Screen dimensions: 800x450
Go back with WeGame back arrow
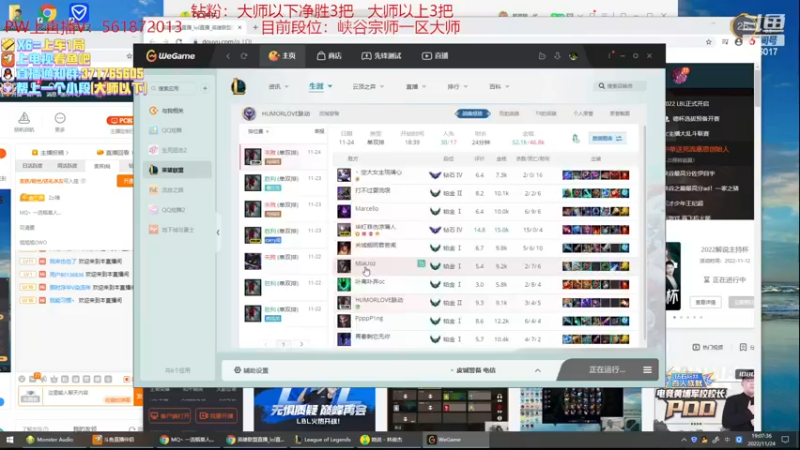pos(228,56)
